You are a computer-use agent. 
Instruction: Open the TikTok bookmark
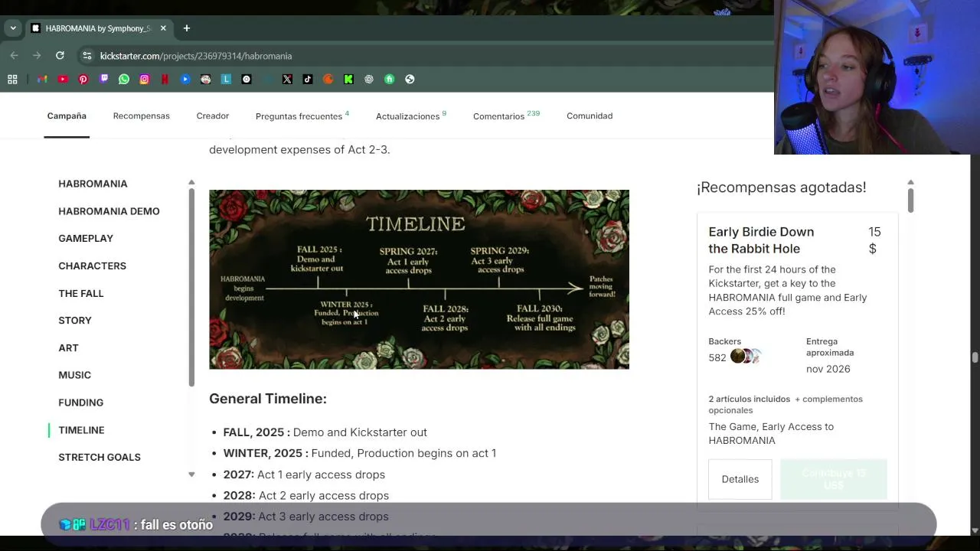point(308,79)
